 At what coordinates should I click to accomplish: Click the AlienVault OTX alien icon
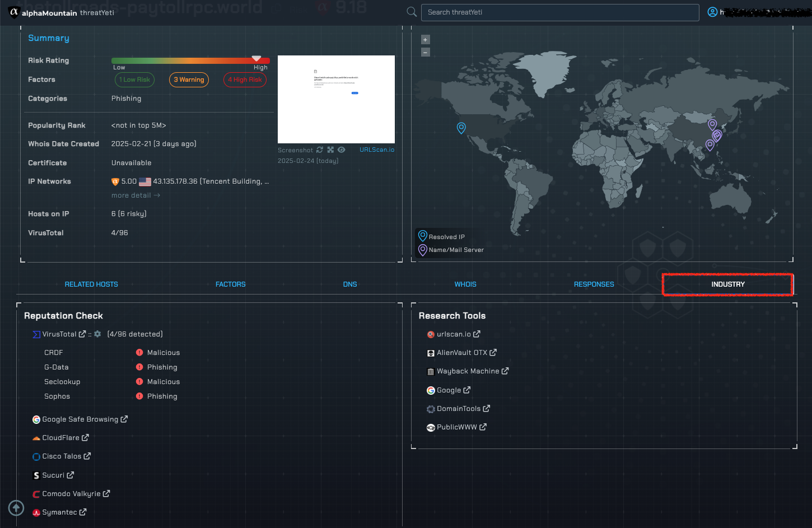(431, 353)
